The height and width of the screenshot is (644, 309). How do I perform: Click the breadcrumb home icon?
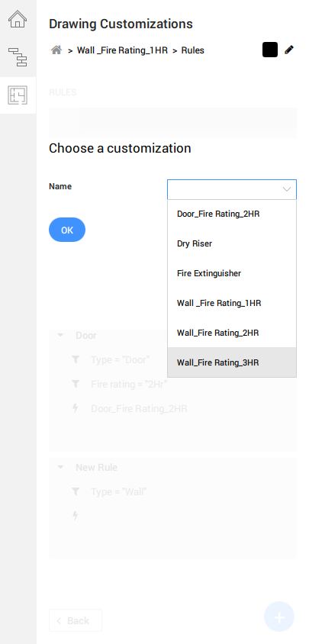[56, 50]
